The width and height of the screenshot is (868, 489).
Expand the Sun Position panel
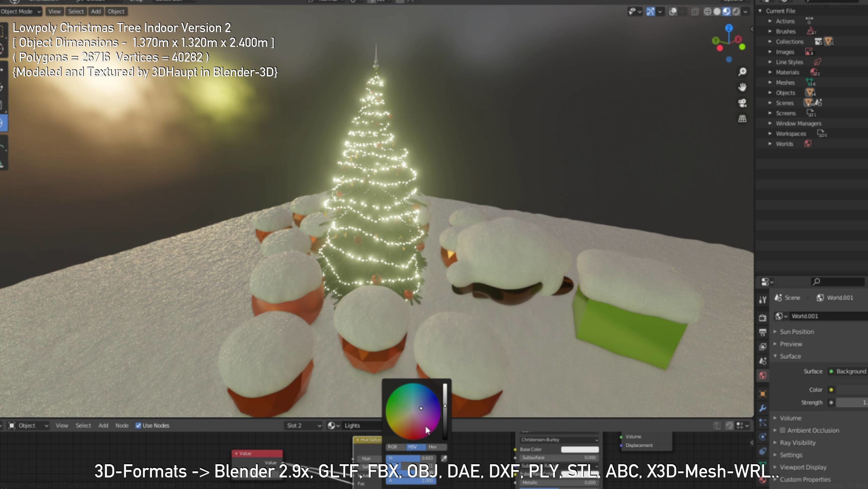(775, 332)
